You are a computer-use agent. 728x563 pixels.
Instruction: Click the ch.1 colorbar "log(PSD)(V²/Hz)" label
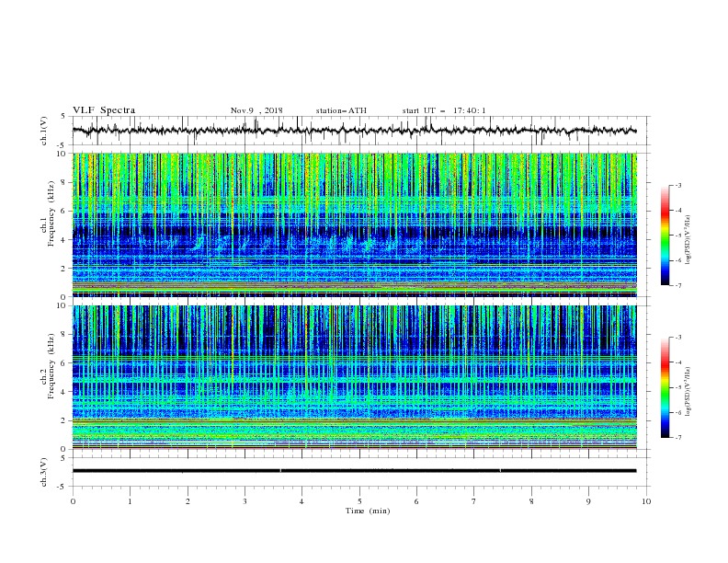click(688, 240)
